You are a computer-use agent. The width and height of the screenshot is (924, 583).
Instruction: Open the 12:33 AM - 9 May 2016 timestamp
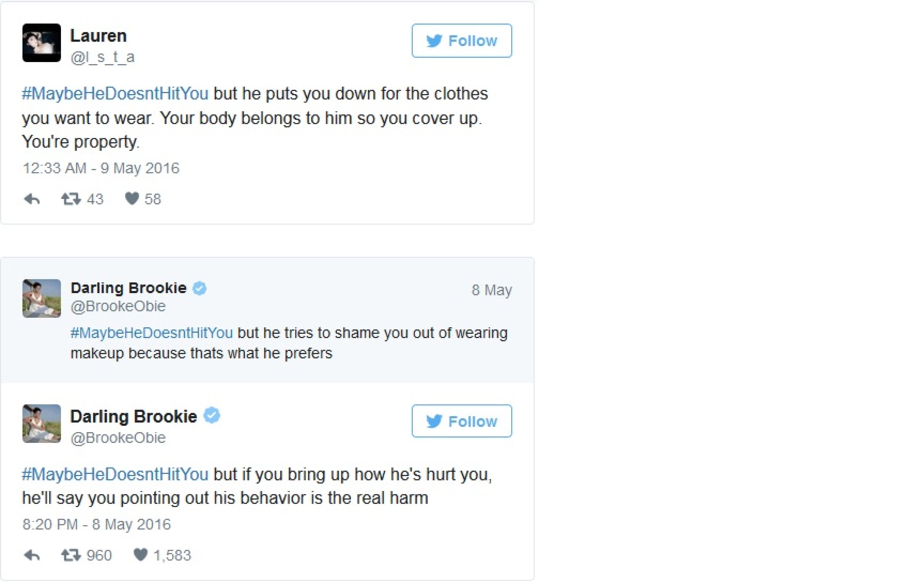[101, 168]
